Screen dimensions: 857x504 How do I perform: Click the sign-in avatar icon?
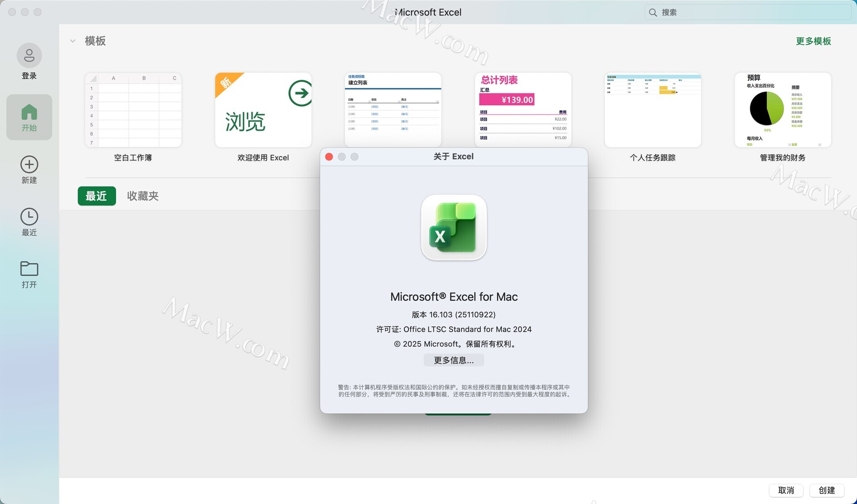click(29, 55)
